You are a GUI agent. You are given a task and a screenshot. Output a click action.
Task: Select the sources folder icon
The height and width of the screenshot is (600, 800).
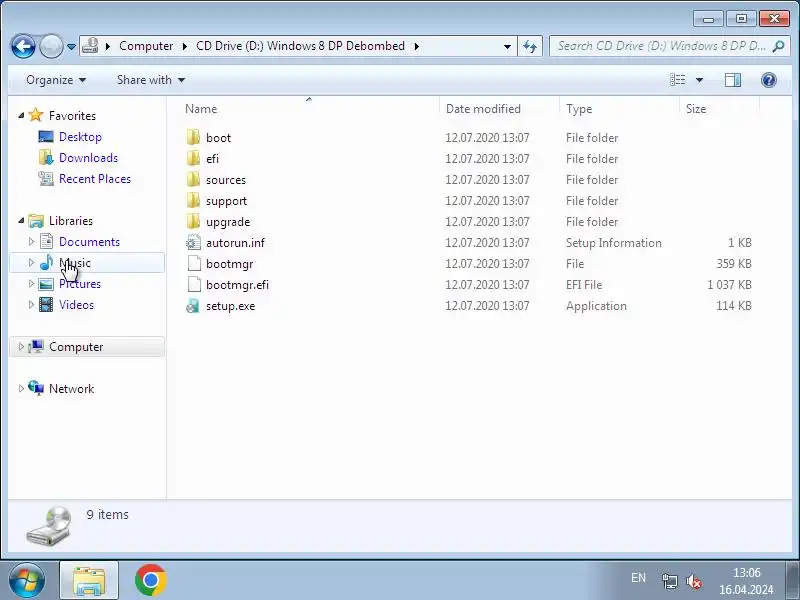(193, 179)
